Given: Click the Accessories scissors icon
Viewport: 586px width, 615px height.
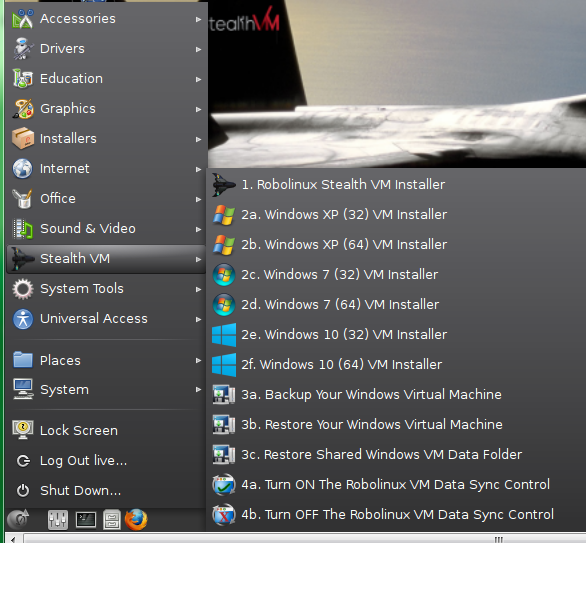Looking at the screenshot, I should (x=22, y=19).
